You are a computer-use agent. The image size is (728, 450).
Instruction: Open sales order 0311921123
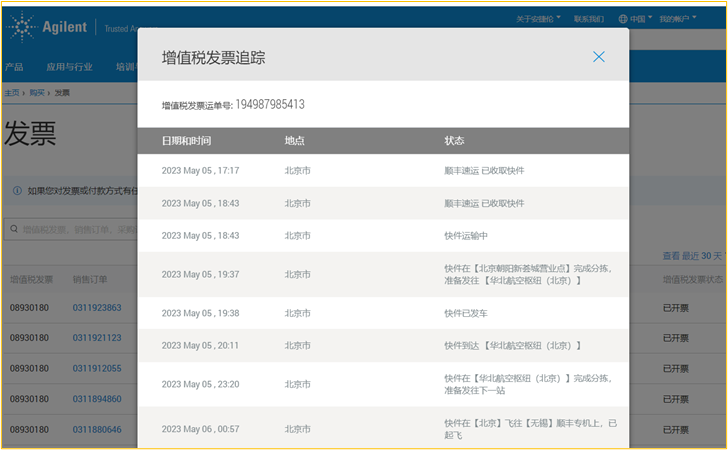[97, 338]
